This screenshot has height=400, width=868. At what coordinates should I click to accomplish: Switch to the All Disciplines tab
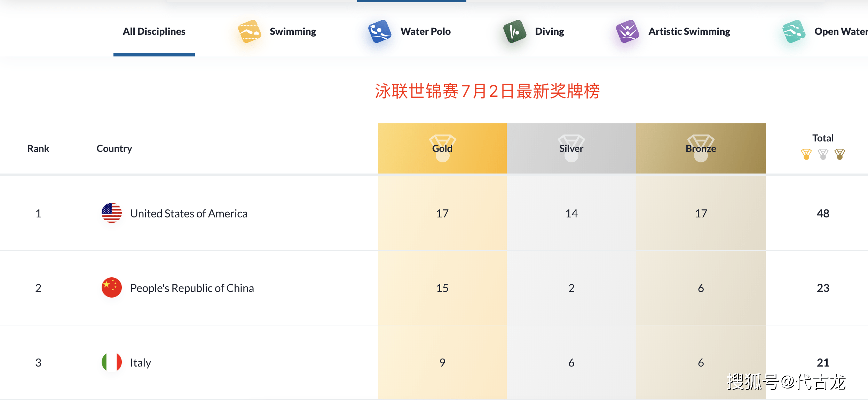coord(154,31)
